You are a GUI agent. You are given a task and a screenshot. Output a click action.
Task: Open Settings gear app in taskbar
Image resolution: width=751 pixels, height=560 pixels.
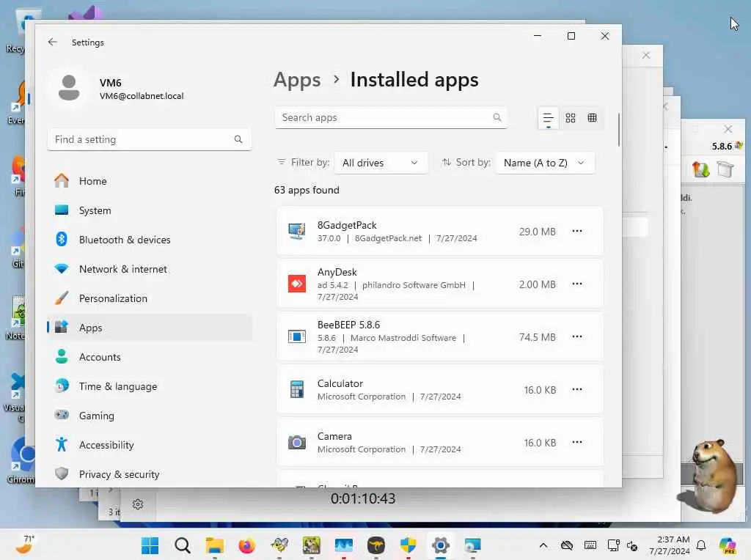coord(440,545)
